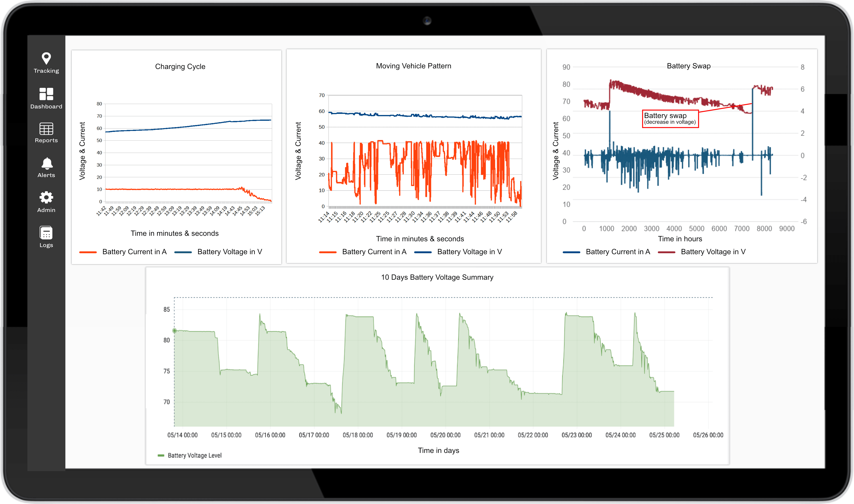The height and width of the screenshot is (504, 854).
Task: Select the Reports table icon
Action: pyautogui.click(x=46, y=129)
